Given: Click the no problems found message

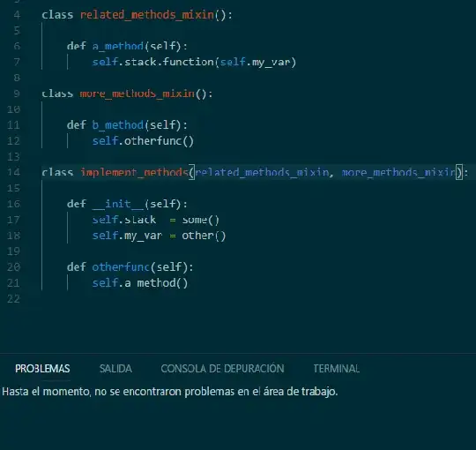Looking at the screenshot, I should click(170, 392).
